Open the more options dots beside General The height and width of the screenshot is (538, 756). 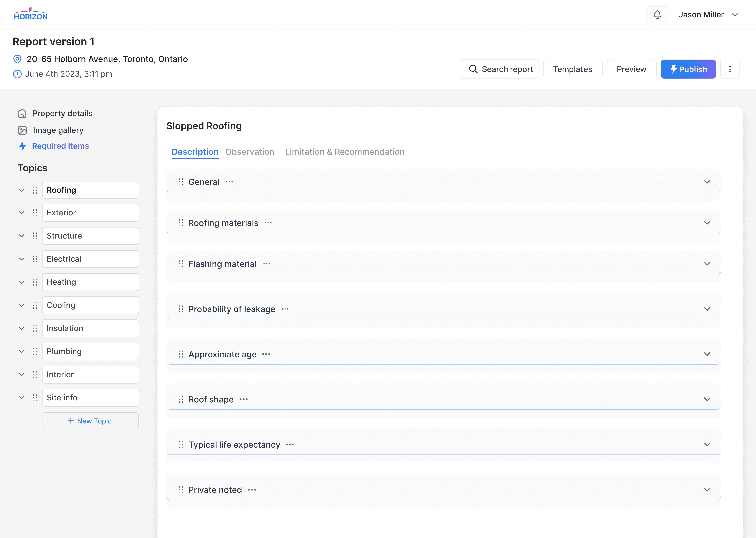pos(229,182)
